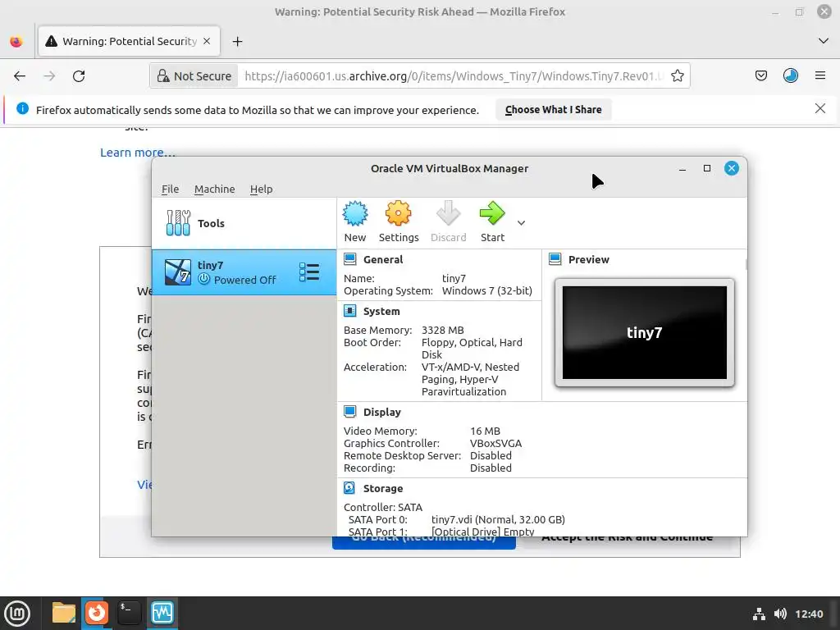Screen dimensions: 840x630
Task: Close the VirtualBox Manager window
Action: [x=732, y=169]
